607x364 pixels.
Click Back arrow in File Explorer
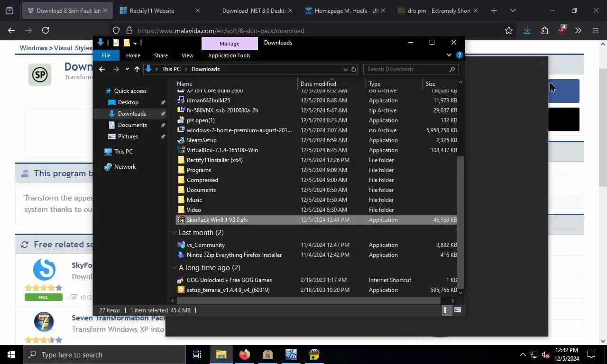102,69
